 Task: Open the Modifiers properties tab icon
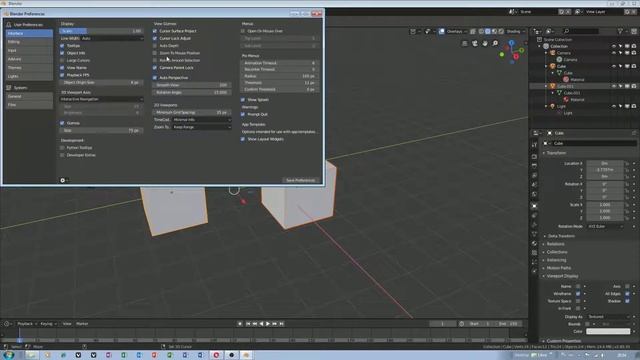(534, 216)
